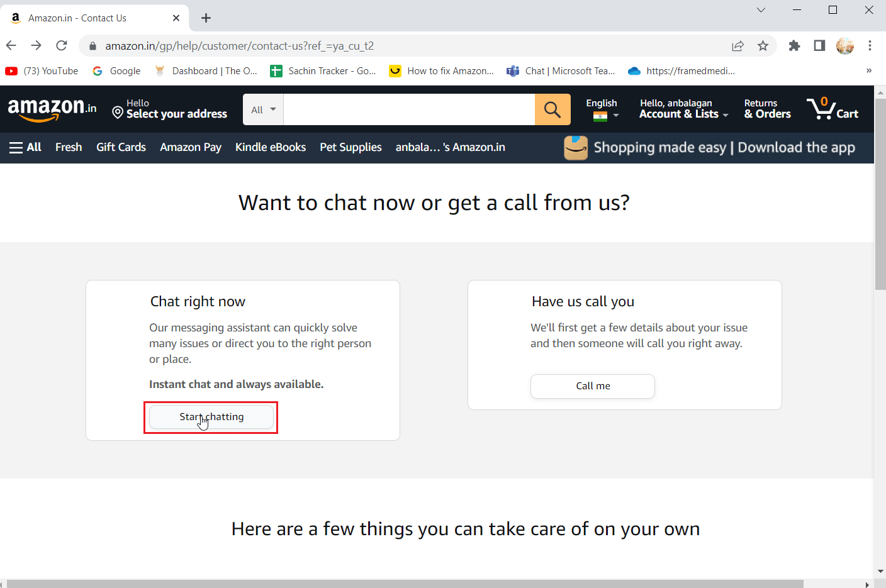This screenshot has height=588, width=886.
Task: Click the vertical scrollbar thumb
Action: pos(880,194)
